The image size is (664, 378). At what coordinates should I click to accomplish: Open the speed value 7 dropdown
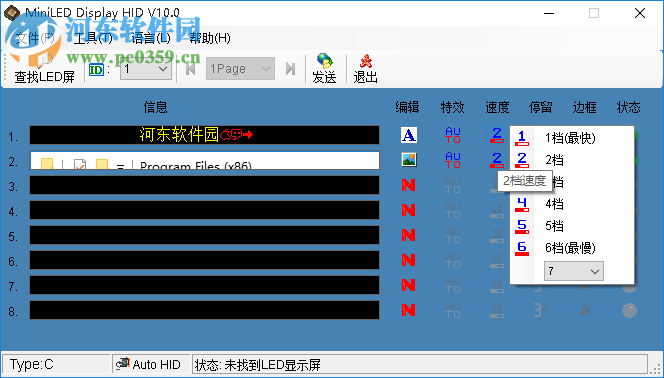point(574,271)
